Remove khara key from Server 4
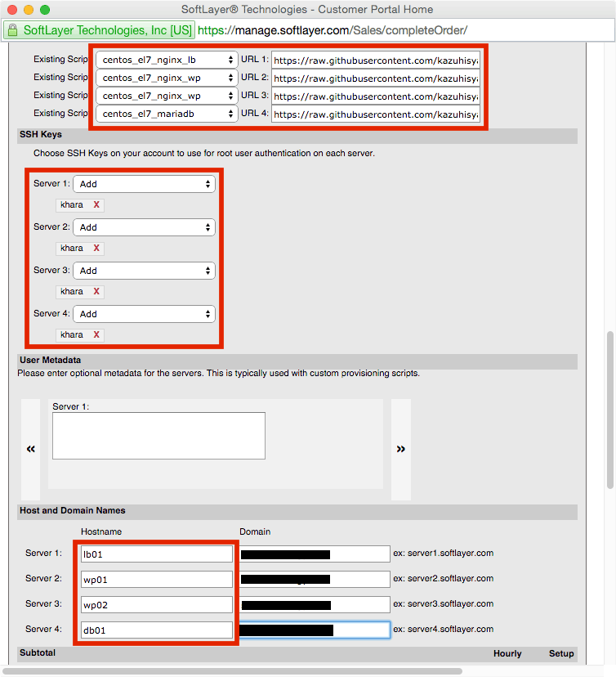Image resolution: width=616 pixels, height=677 pixels. click(96, 334)
